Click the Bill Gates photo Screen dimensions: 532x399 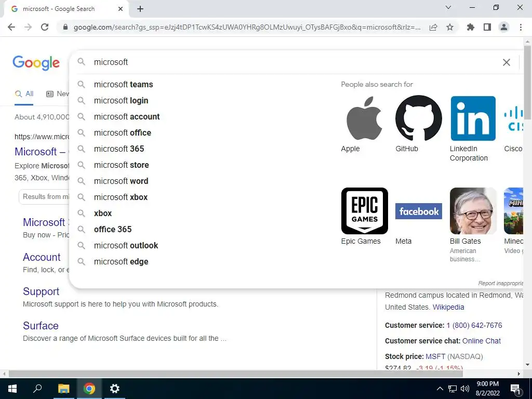[x=473, y=211]
